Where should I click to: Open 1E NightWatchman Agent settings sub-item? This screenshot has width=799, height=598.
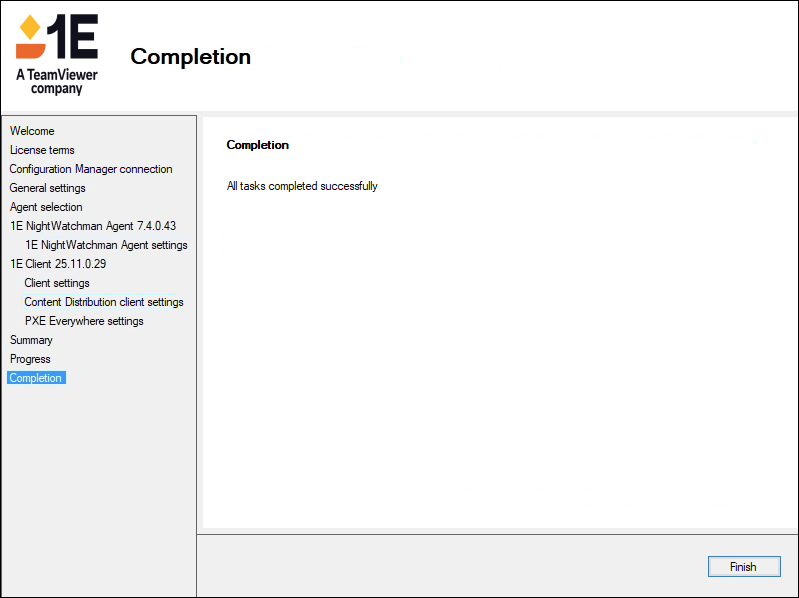pos(106,245)
